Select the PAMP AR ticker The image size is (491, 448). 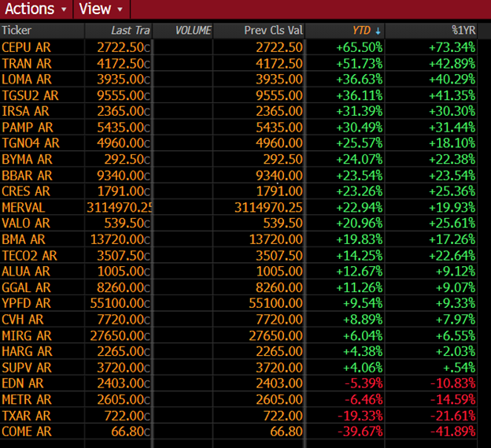click(28, 128)
